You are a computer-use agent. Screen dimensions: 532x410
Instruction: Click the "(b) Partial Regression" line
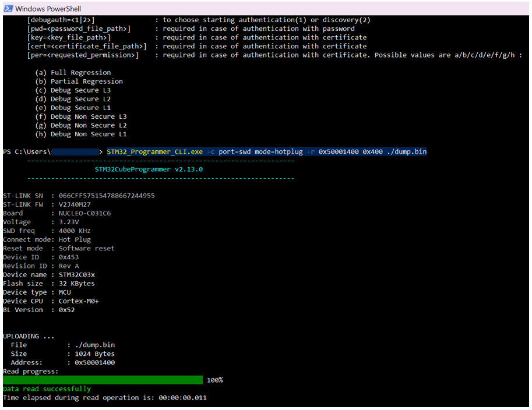[x=79, y=82]
